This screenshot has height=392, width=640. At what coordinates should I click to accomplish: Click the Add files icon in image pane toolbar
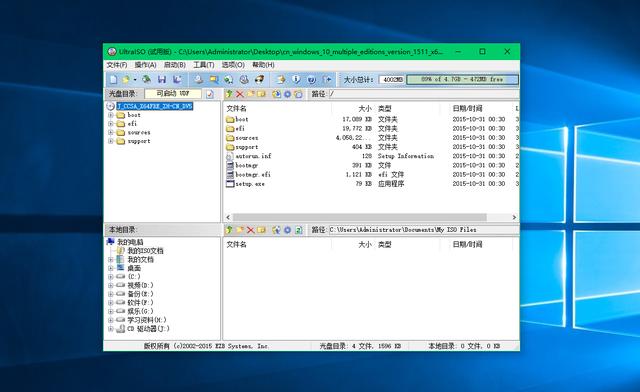click(x=276, y=94)
